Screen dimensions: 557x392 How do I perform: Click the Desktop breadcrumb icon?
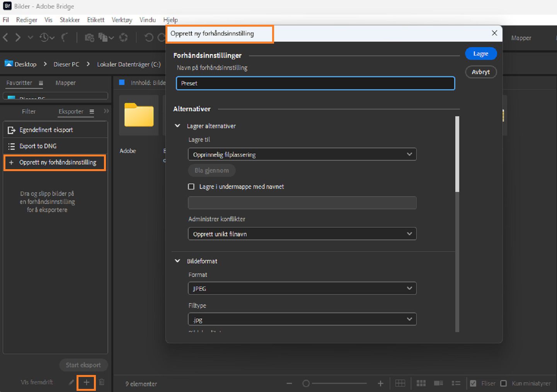9,63
